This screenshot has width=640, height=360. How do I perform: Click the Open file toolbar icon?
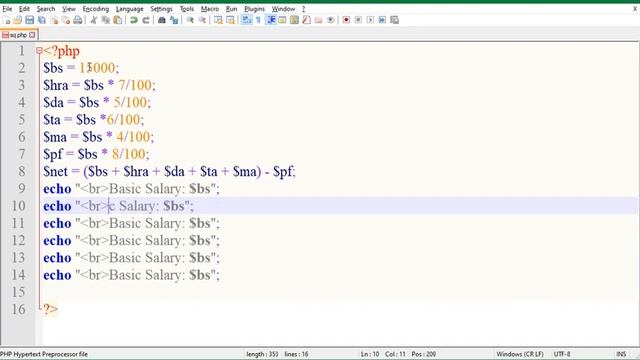coord(18,20)
